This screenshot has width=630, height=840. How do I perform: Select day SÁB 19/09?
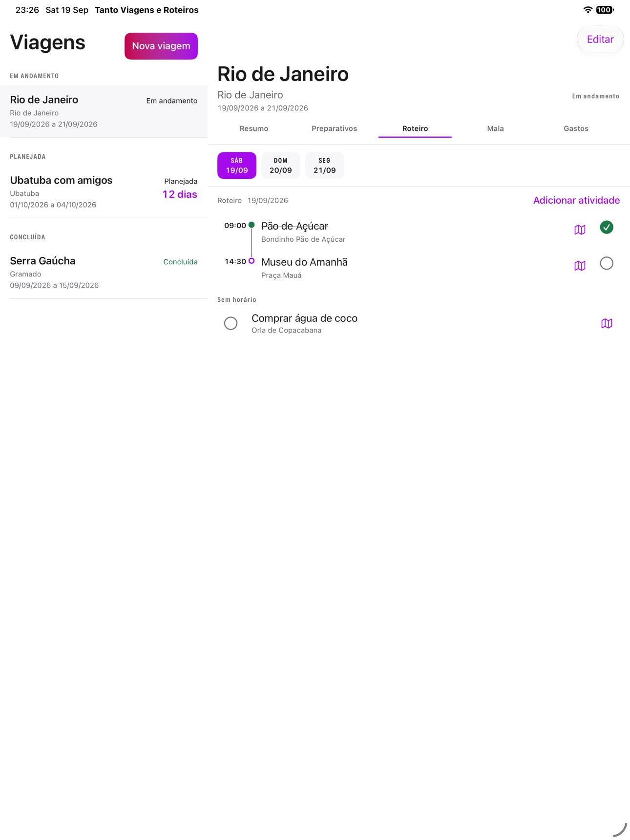(237, 166)
